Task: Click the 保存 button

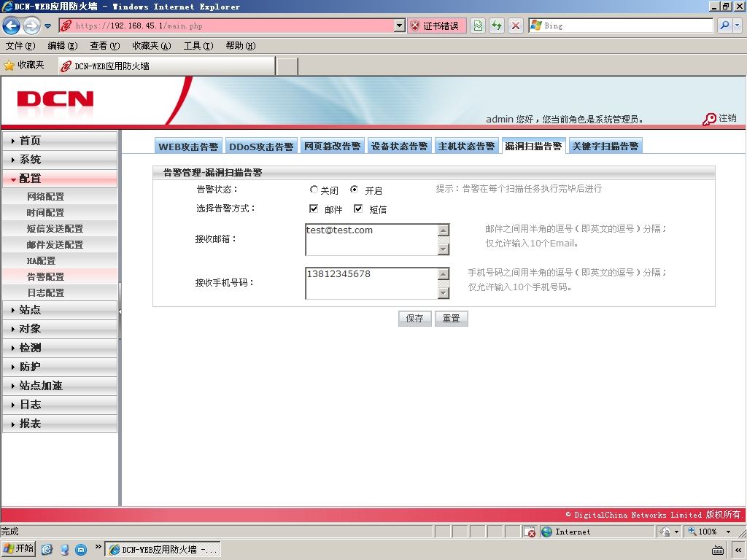Action: (x=414, y=318)
